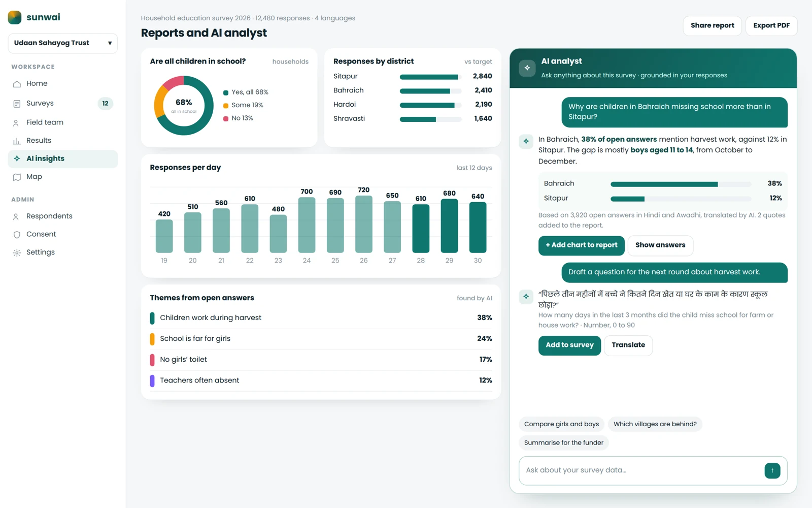Select the Compare girls and boys suggestion
Screen dimensions: 812x508
click(x=561, y=424)
